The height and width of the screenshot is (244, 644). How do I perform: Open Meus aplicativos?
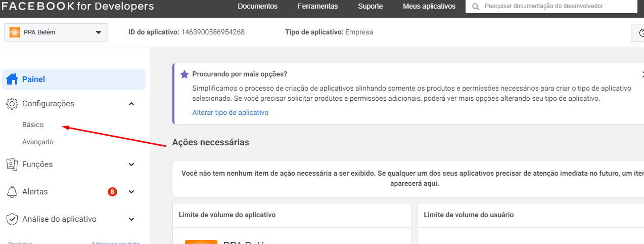429,7
